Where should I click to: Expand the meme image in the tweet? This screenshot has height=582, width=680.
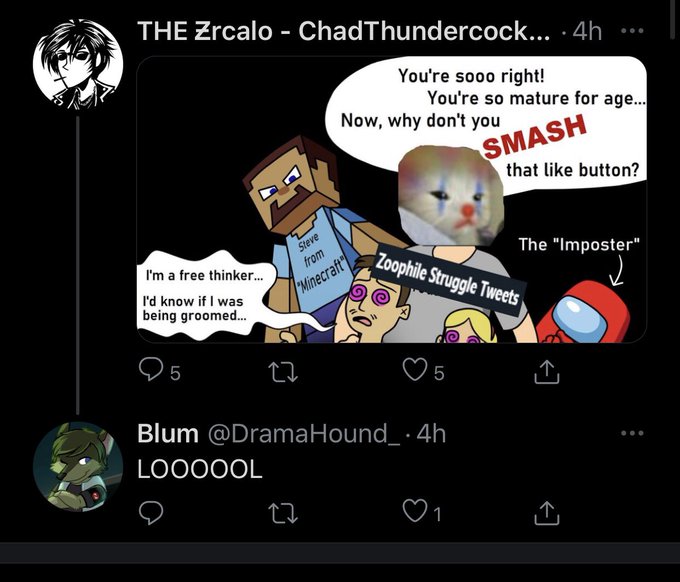[x=392, y=199]
